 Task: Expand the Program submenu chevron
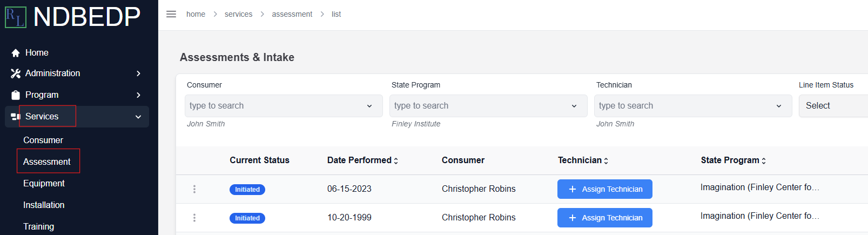(138, 95)
